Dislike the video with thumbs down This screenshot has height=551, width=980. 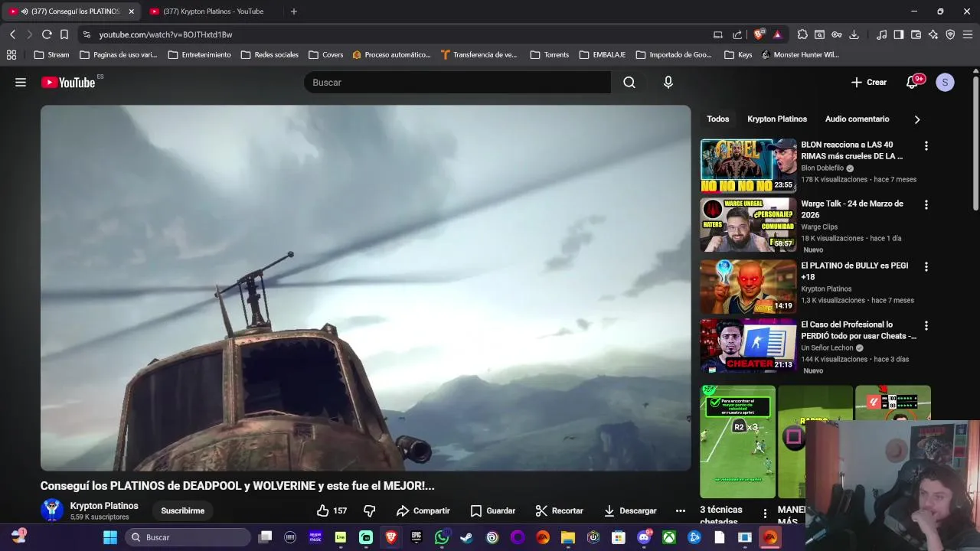(x=370, y=510)
